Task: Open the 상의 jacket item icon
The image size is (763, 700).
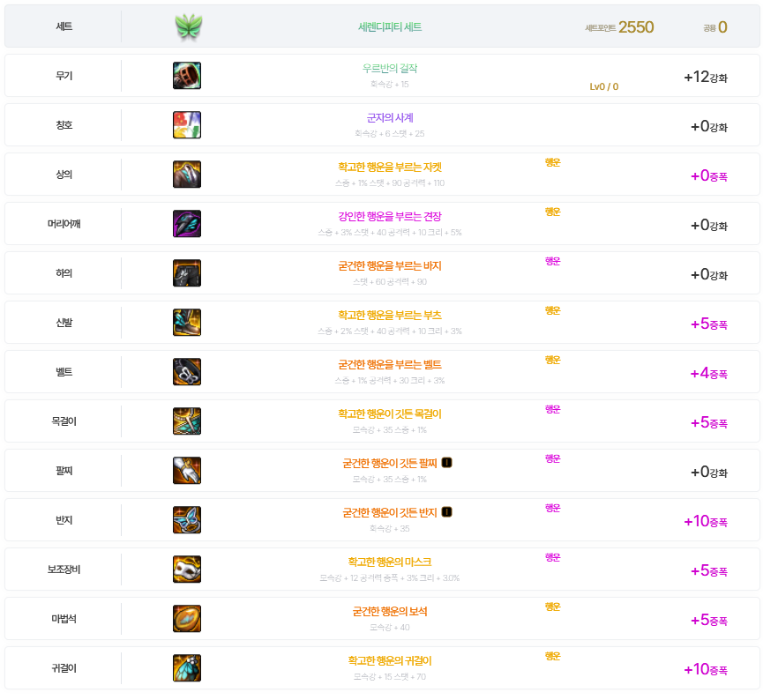Action: 187,175
